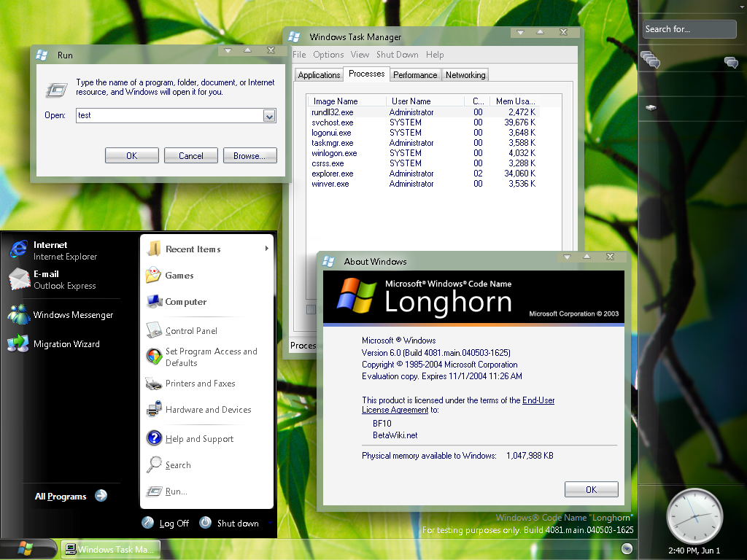The width and height of the screenshot is (747, 560).
Task: Click Browse... in the Run dialog
Action: tap(249, 155)
